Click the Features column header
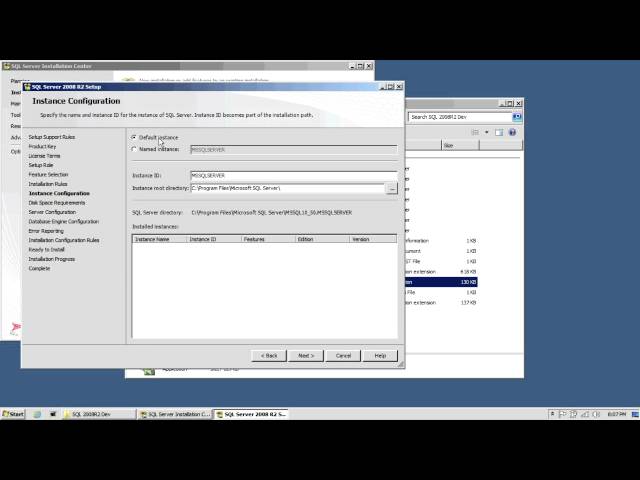Screen dimensions: 640x480 (269, 239)
